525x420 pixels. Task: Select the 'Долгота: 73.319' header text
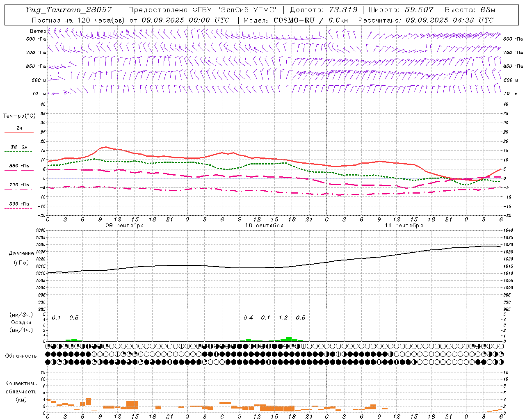(x=324, y=10)
